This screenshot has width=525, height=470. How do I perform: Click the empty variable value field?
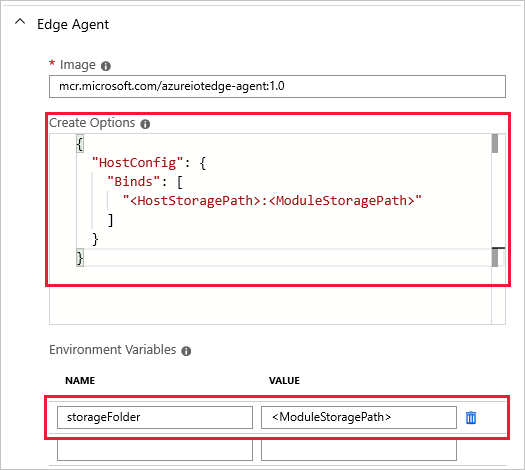coord(359,450)
